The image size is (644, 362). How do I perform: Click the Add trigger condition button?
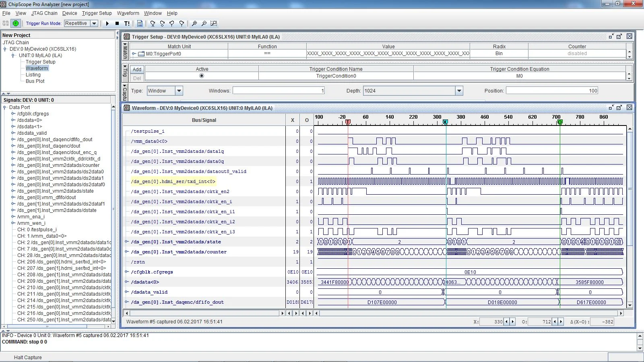(x=137, y=69)
